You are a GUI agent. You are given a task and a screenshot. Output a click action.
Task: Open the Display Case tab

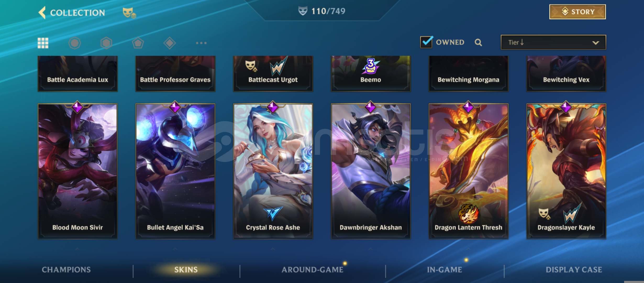pos(574,270)
